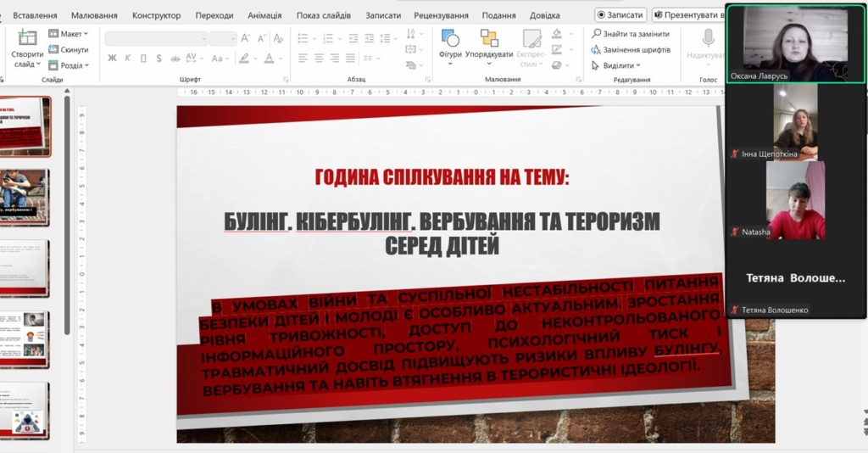This screenshot has height=453, width=868.
Task: Toggle bold (Ж) formatting
Action: [x=112, y=58]
